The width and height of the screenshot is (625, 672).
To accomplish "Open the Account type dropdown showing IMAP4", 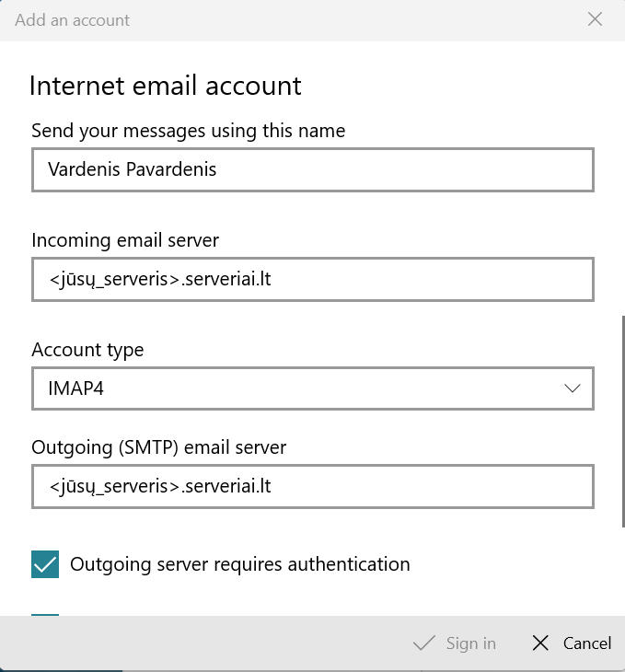I will [x=311, y=388].
